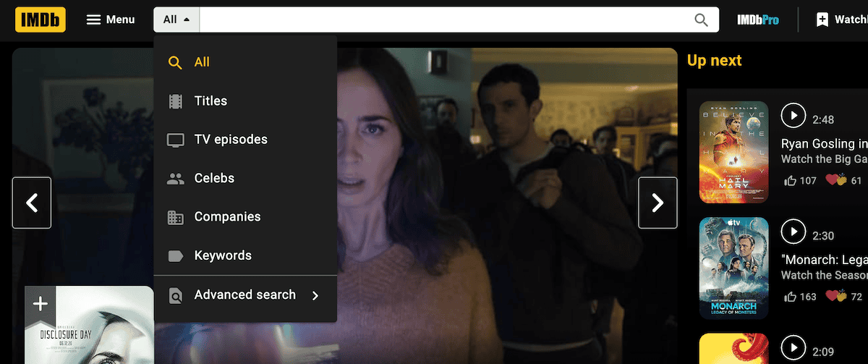868x364 pixels.
Task: Play the Monarch 2:30 trailer
Action: point(793,232)
